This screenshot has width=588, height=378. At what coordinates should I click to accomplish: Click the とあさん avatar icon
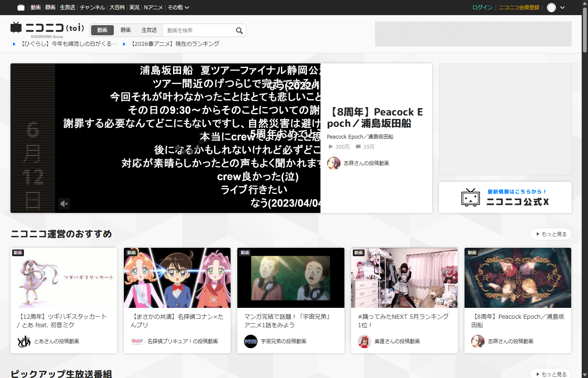[x=24, y=341]
